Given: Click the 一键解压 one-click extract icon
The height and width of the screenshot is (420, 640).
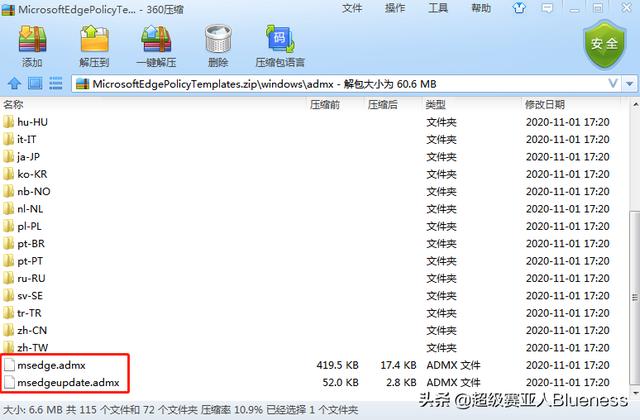Looking at the screenshot, I should [156, 39].
